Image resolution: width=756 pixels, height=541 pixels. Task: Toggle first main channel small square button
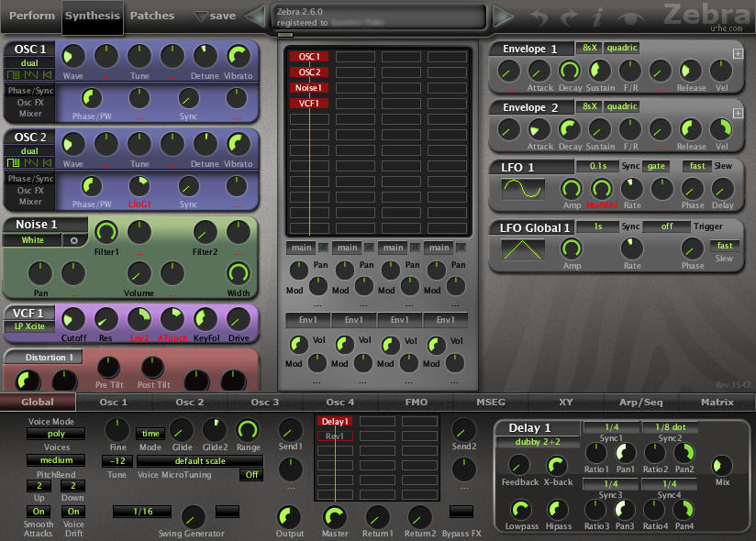(x=323, y=248)
